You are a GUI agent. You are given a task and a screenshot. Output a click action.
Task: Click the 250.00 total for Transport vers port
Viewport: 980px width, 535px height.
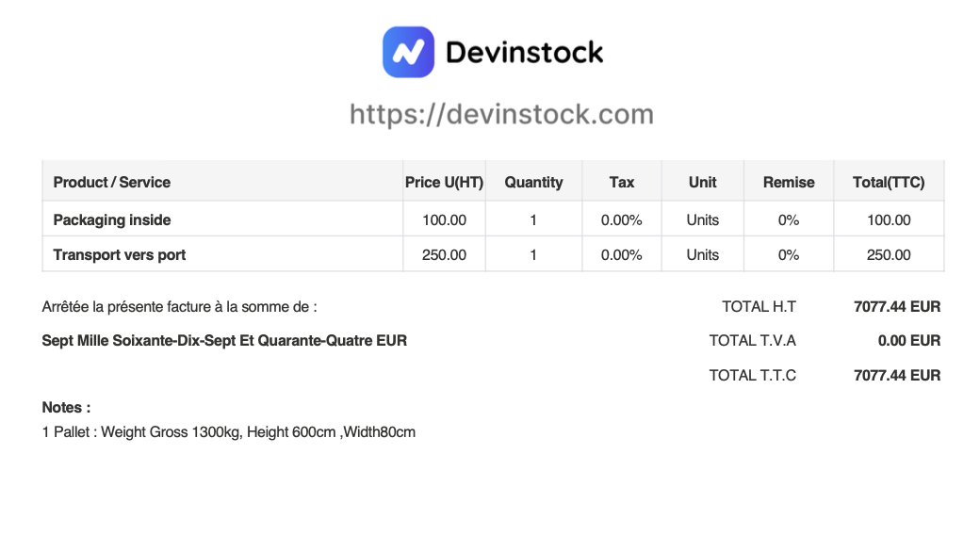coord(889,255)
